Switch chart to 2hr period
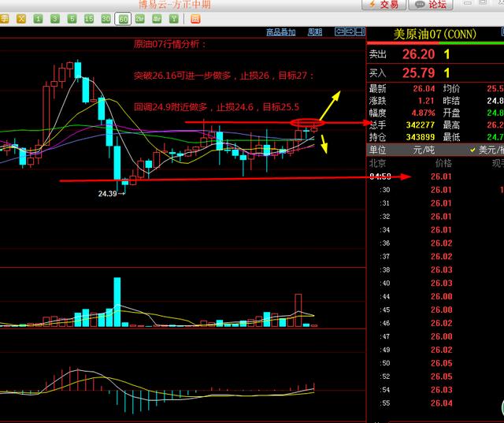 140,19
